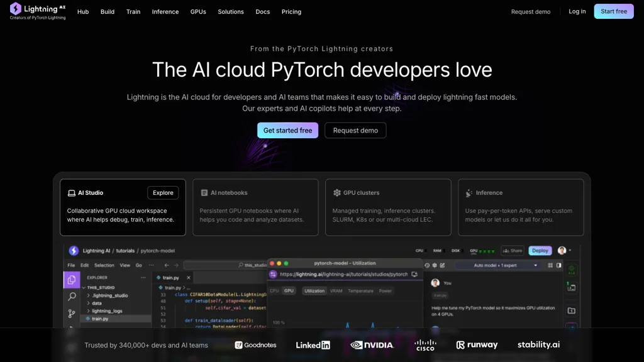
Task: Click the forward navigation arrow
Action: [x=176, y=266]
